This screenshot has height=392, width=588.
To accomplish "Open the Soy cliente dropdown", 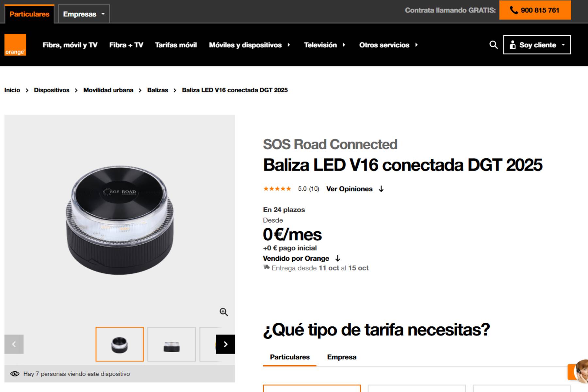I will 537,45.
